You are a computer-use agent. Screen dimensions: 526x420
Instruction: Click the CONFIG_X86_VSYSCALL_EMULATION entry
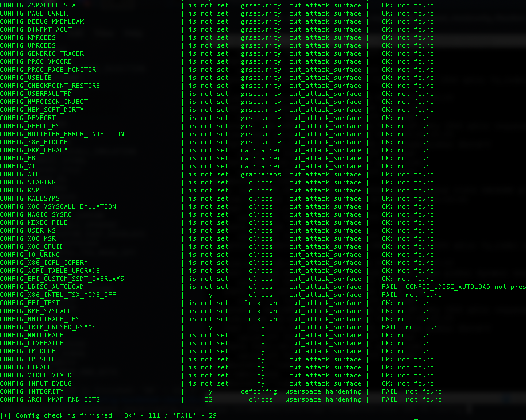58,206
